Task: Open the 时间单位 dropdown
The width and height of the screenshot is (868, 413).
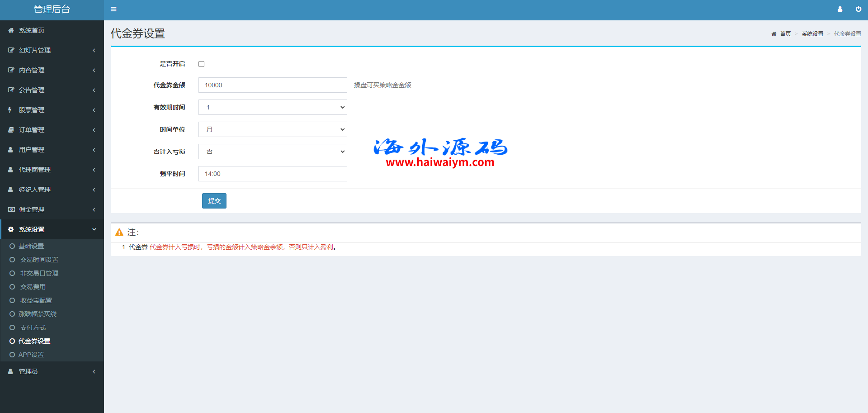Action: [273, 129]
